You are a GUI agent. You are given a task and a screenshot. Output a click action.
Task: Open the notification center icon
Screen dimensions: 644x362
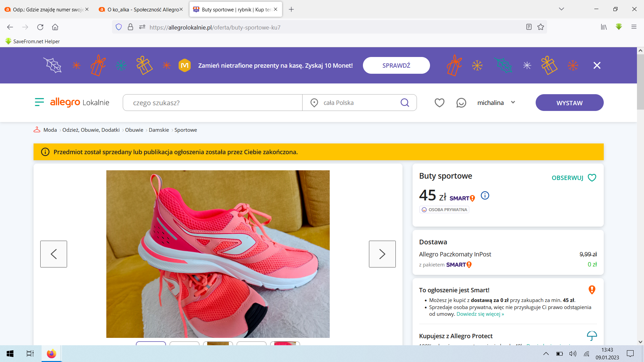(x=630, y=354)
